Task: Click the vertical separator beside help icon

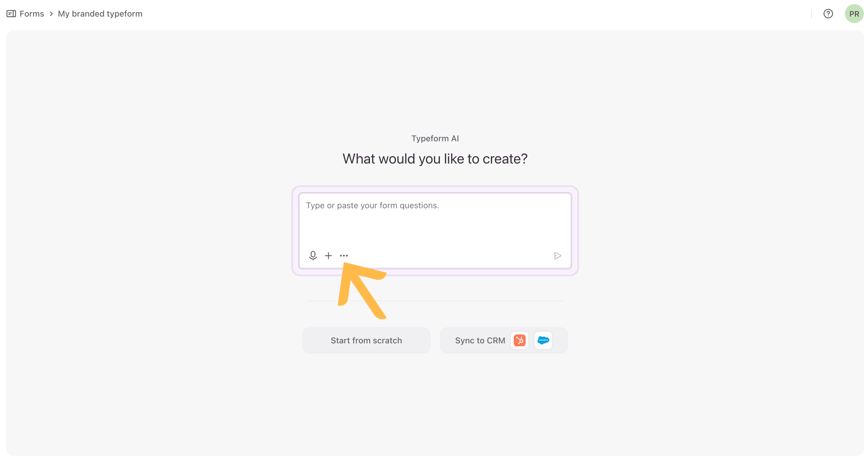Action: [811, 14]
